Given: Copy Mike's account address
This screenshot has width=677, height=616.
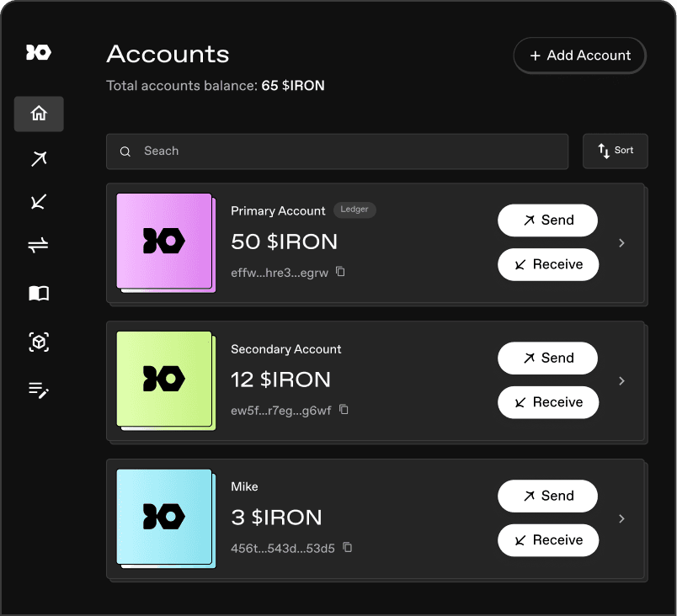Looking at the screenshot, I should 346,547.
